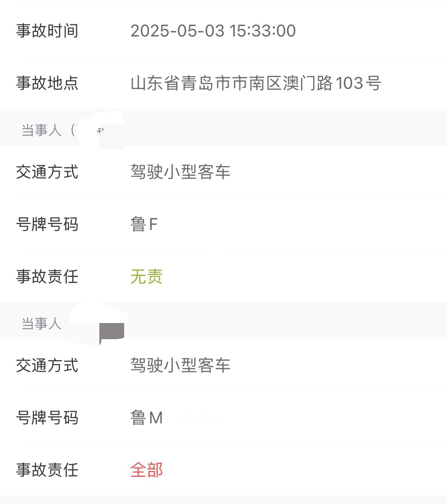Image resolution: width=447 pixels, height=504 pixels.
Task: Tap the red 全部 liability status
Action: tap(147, 470)
